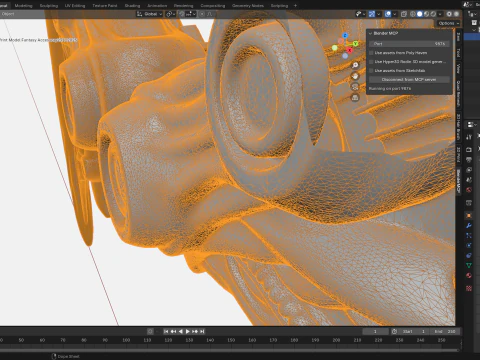Open the Object menu in the viewport header
This screenshot has height=360, width=480.
[8, 14]
